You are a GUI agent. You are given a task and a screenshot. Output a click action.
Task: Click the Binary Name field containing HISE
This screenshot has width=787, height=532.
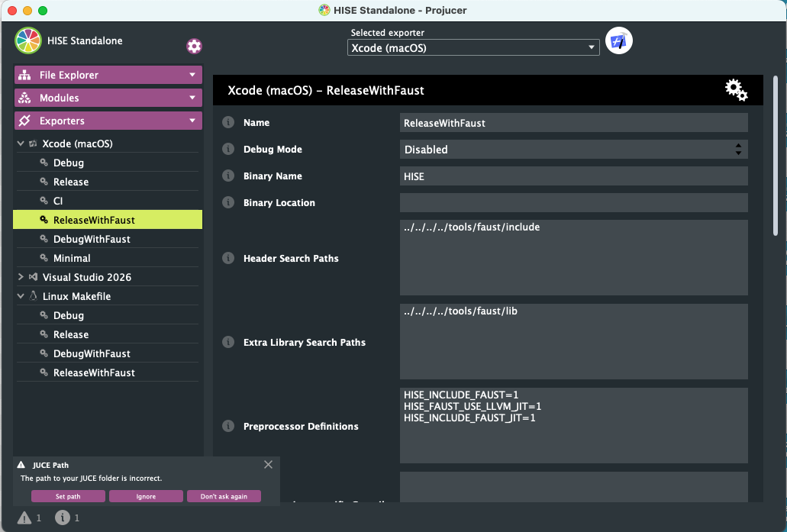click(x=574, y=176)
